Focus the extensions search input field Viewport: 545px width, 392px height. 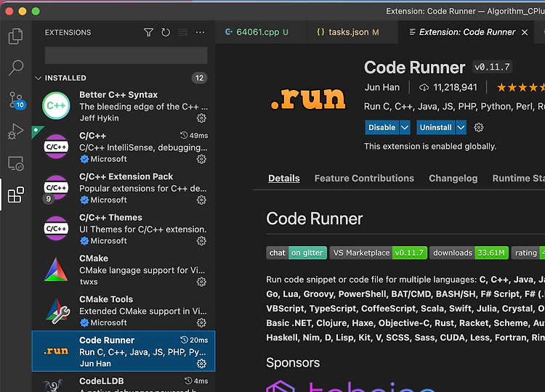(126, 56)
